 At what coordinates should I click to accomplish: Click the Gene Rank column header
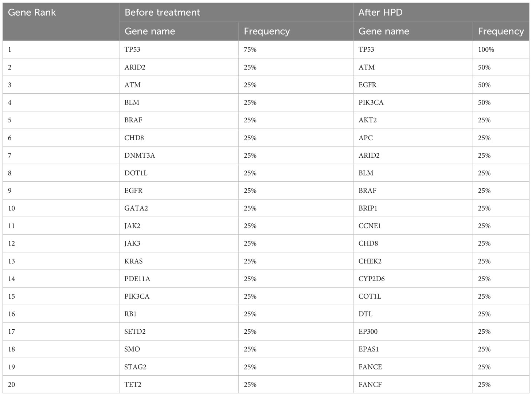[x=61, y=22]
